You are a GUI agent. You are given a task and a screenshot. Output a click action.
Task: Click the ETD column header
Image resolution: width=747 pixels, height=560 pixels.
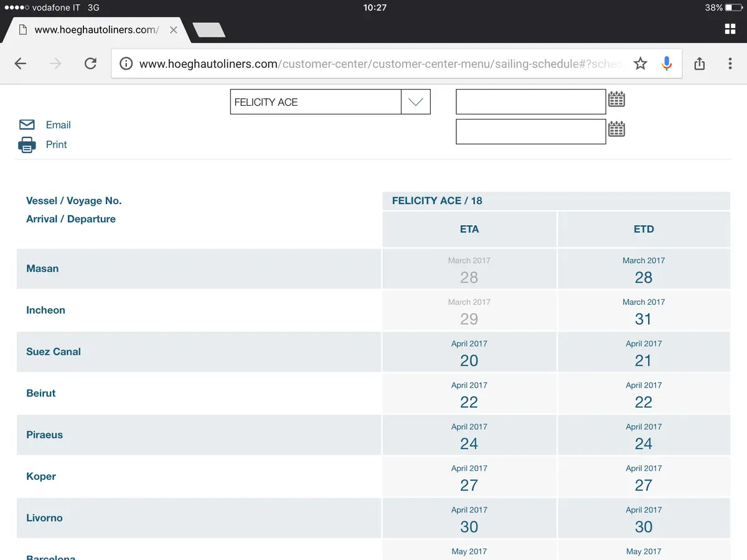(x=644, y=230)
